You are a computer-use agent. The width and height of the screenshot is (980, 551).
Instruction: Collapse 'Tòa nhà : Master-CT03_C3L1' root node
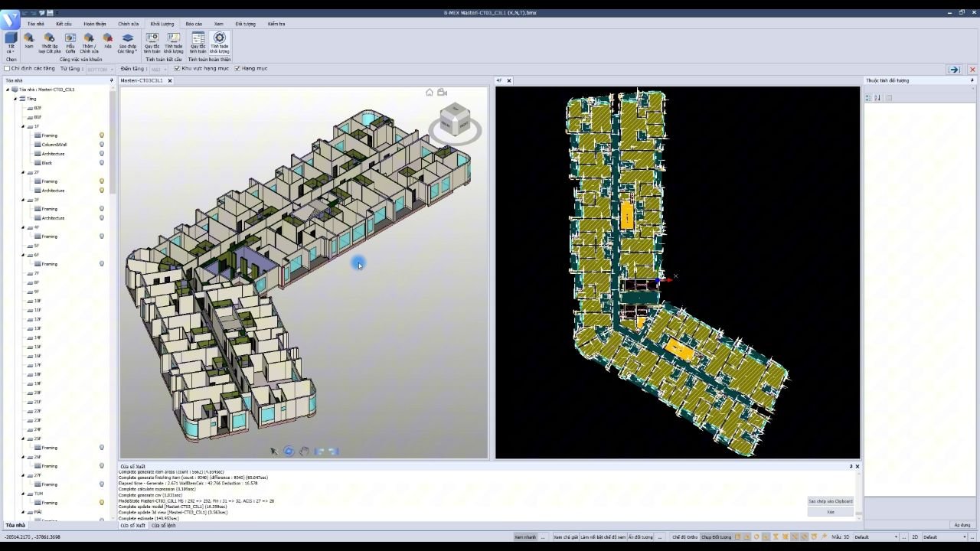pyautogui.click(x=8, y=90)
